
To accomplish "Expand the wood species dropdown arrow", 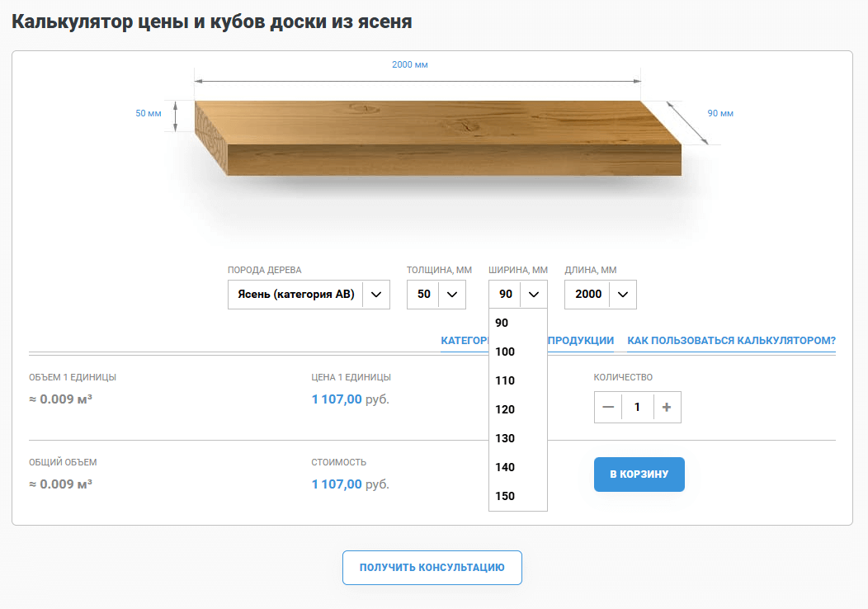I will point(376,295).
